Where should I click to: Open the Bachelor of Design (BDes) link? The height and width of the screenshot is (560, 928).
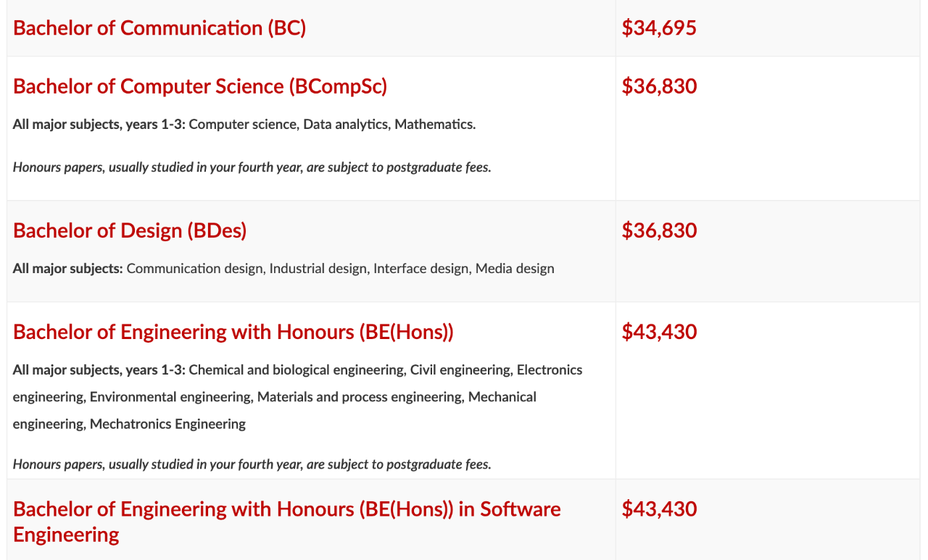(130, 230)
